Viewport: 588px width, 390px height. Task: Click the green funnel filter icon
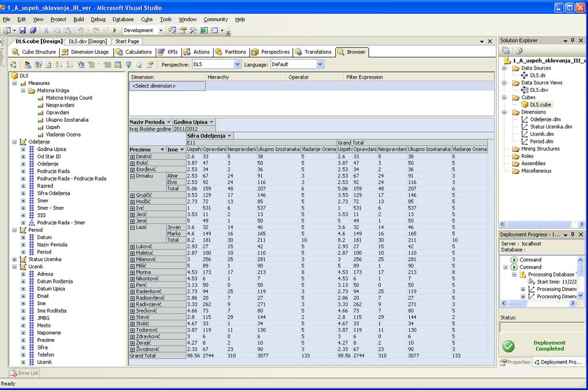click(129, 65)
